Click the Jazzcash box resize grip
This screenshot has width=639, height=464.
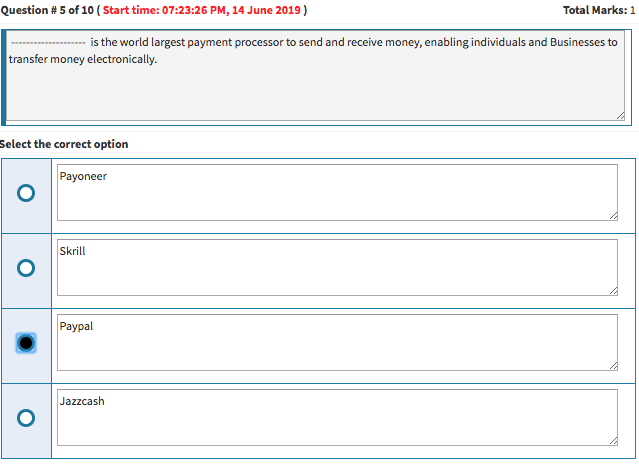[x=612, y=440]
